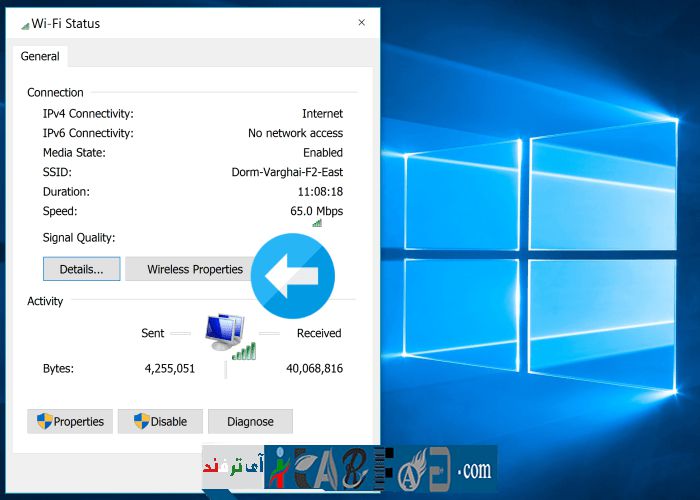Click the blue left-pointing arrow icon

(x=292, y=275)
